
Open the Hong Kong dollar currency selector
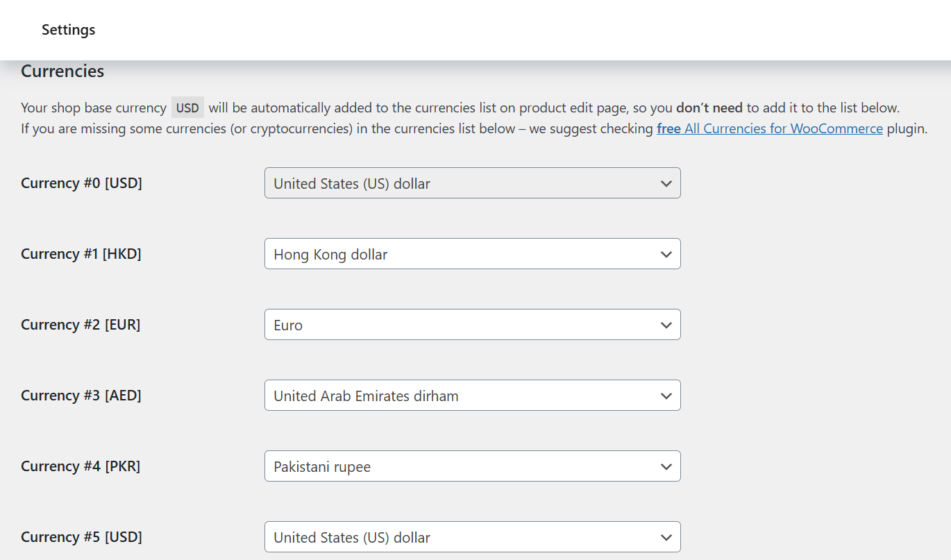click(x=472, y=254)
